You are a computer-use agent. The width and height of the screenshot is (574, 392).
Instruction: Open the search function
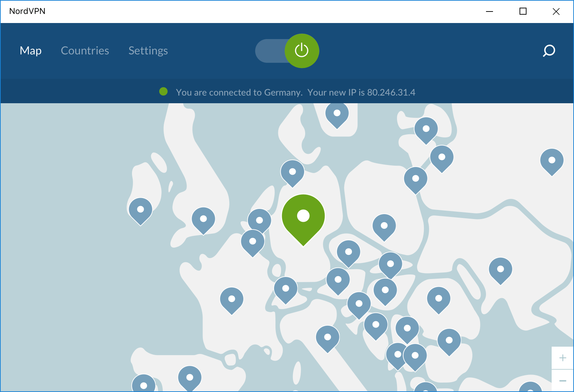[x=549, y=51]
